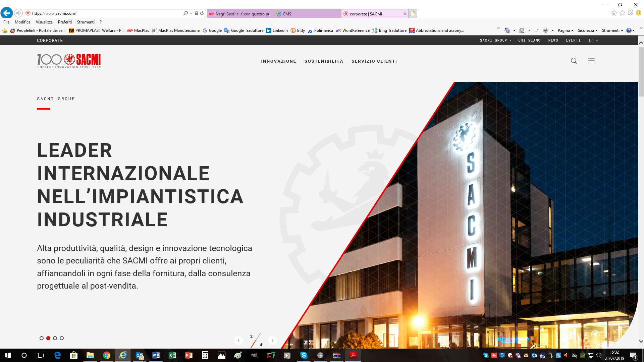Click the smiley feedback icon

[639, 13]
